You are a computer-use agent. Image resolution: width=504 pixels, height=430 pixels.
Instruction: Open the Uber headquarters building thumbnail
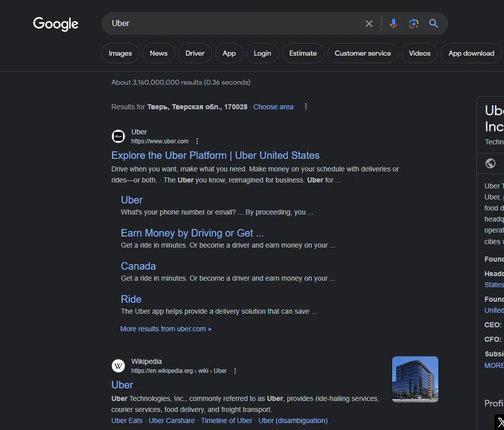(x=415, y=379)
